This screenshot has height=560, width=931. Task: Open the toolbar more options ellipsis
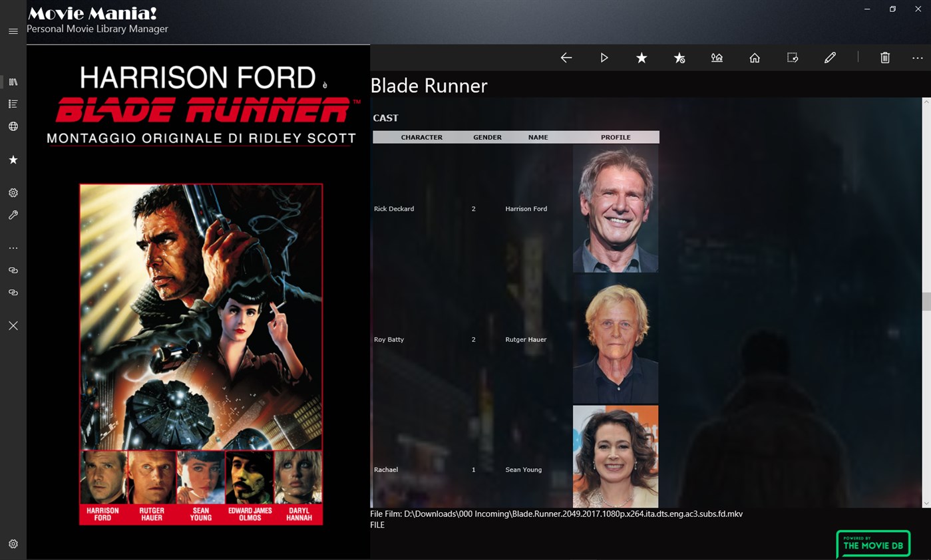click(918, 58)
